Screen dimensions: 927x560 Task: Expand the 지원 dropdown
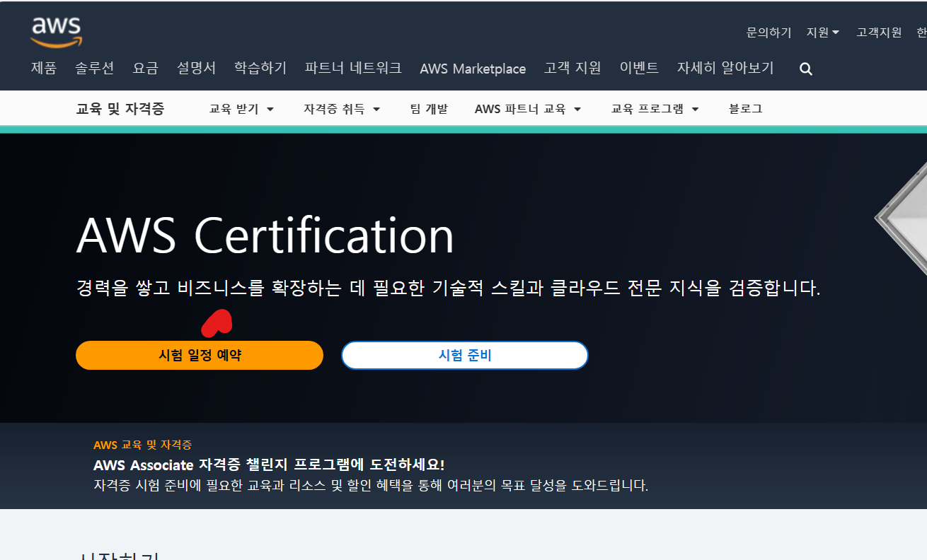tap(823, 33)
